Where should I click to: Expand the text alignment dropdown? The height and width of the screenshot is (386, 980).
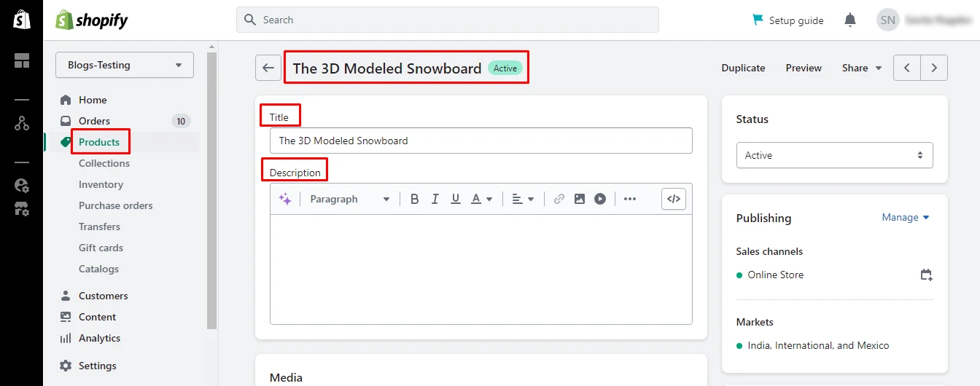click(523, 199)
